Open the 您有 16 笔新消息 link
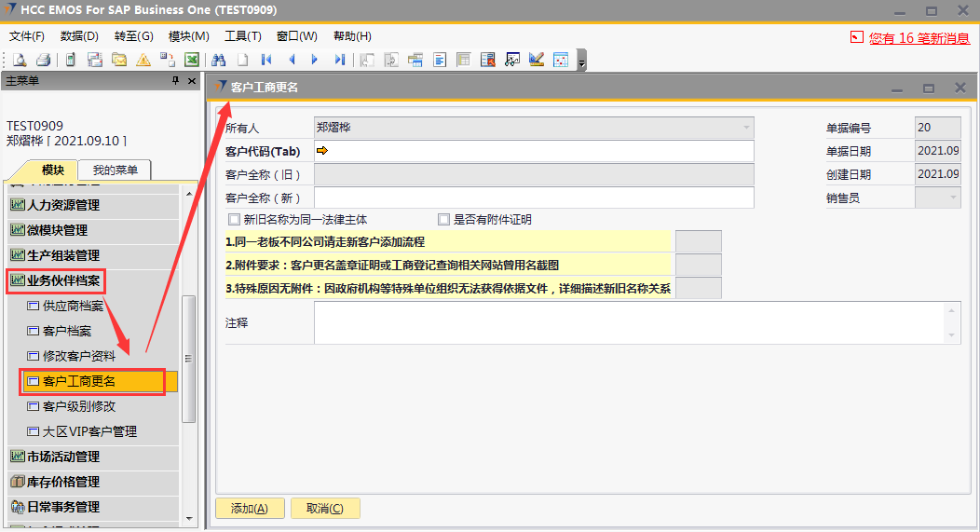Viewport: 980px width, 532px height. point(919,38)
